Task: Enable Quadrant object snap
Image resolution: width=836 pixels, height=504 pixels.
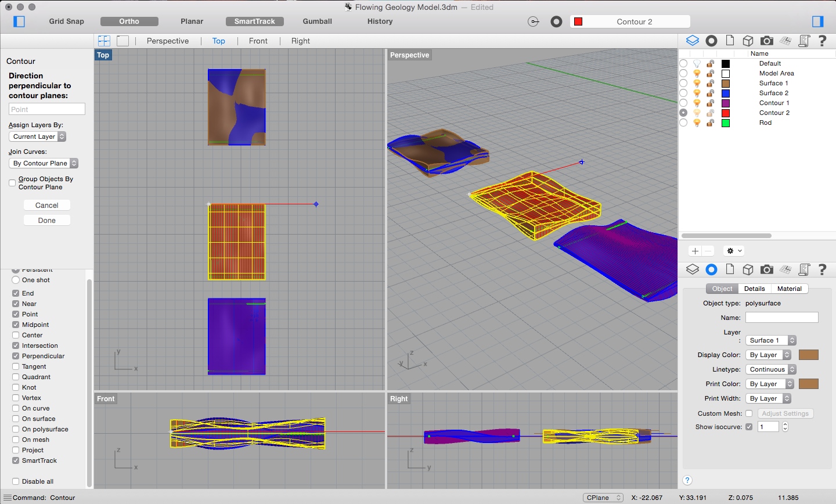Action: tap(16, 377)
